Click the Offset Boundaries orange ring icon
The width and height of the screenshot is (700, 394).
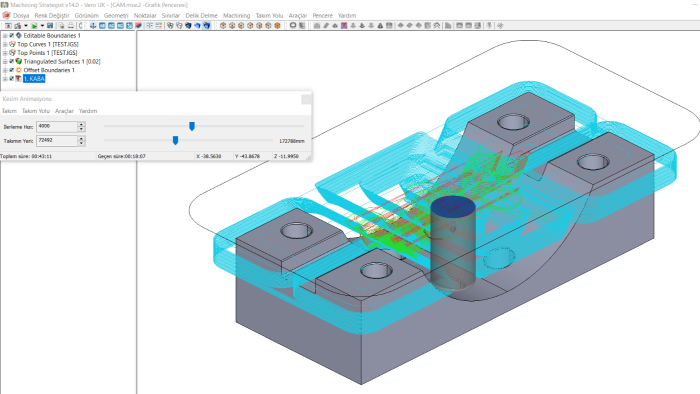(19, 70)
